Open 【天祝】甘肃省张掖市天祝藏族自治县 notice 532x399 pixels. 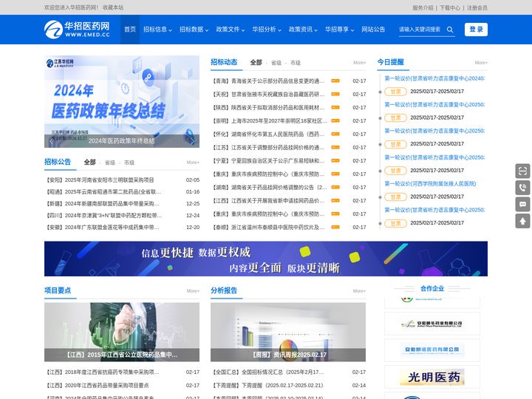pyautogui.click(x=268, y=94)
